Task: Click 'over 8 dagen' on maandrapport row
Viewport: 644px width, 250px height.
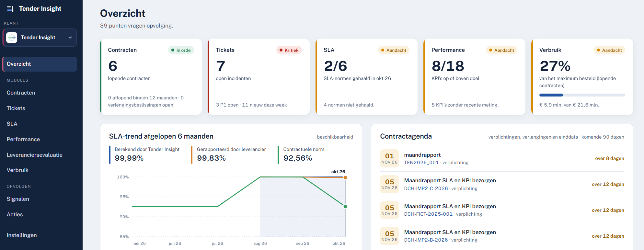Action: (610, 158)
